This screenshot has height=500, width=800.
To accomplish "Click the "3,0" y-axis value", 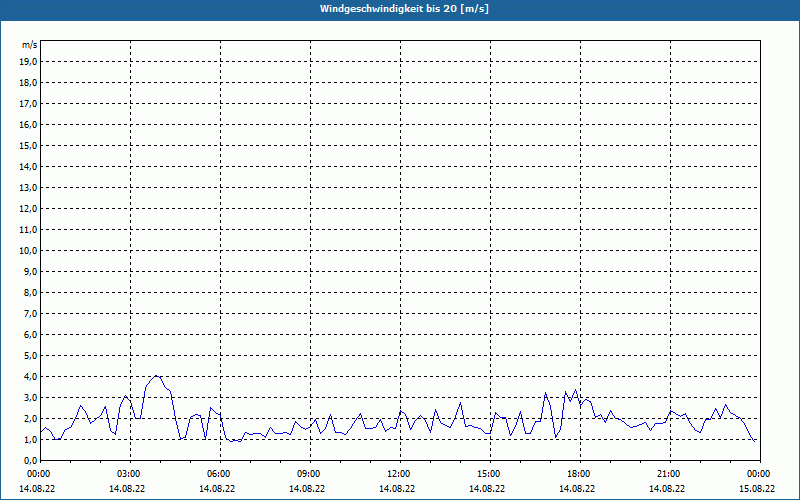I will pos(31,397).
